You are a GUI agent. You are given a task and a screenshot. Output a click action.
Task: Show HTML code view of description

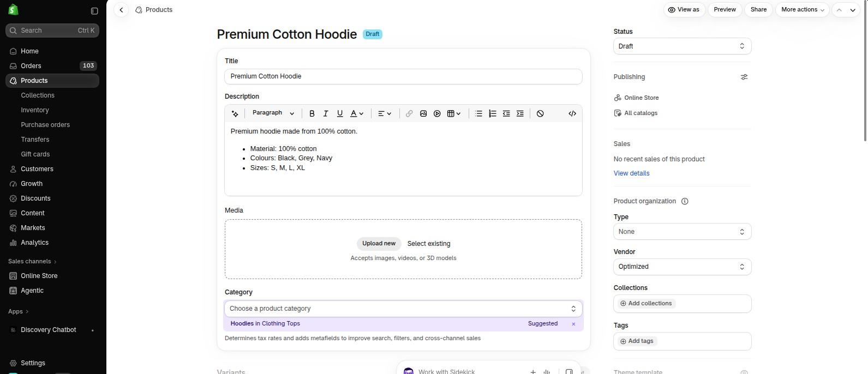(x=572, y=113)
